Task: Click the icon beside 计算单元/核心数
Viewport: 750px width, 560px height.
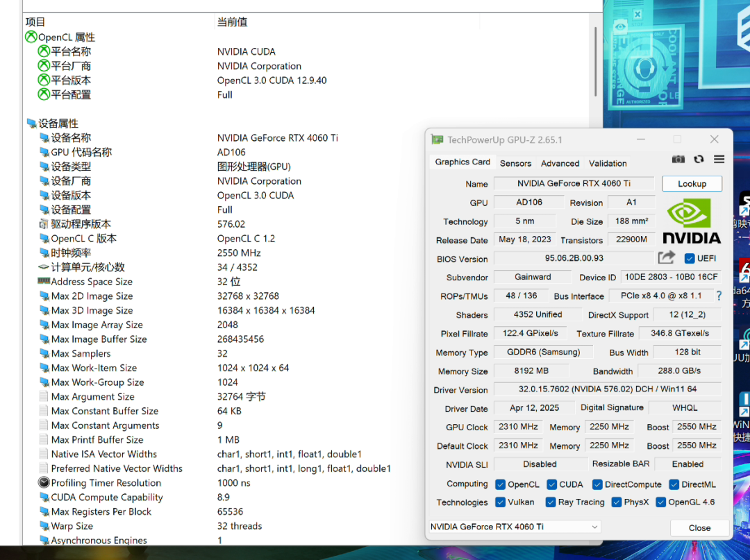Action: click(x=44, y=267)
